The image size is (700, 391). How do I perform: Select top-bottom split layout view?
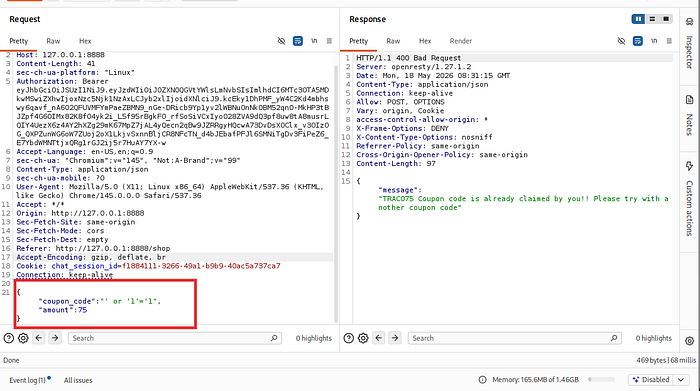(x=652, y=19)
